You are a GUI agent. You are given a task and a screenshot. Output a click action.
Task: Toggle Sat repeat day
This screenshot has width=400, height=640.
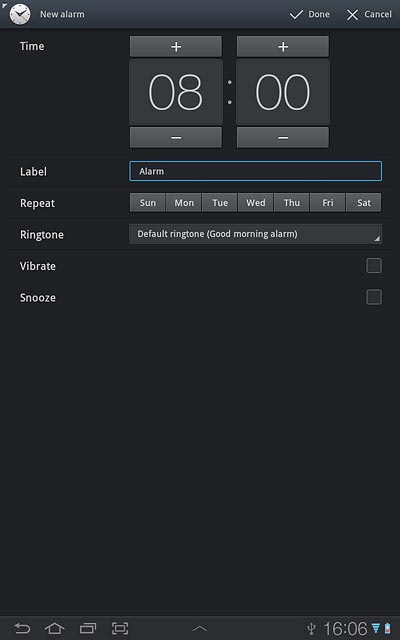click(x=364, y=203)
